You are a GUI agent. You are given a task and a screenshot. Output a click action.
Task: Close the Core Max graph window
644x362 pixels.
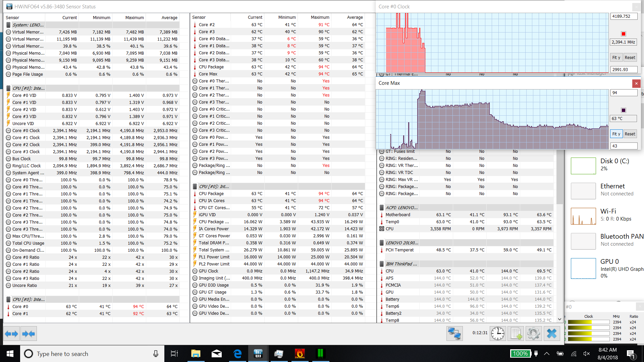tap(636, 83)
